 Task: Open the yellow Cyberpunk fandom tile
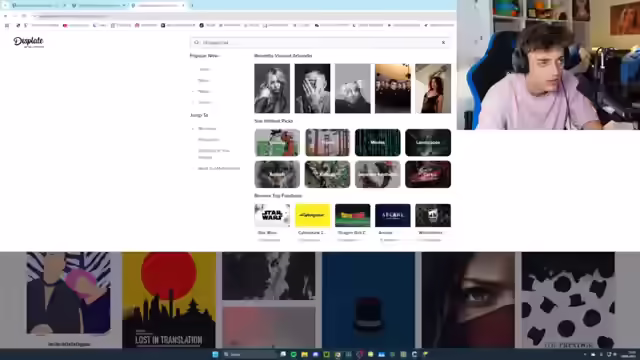[x=312, y=215]
